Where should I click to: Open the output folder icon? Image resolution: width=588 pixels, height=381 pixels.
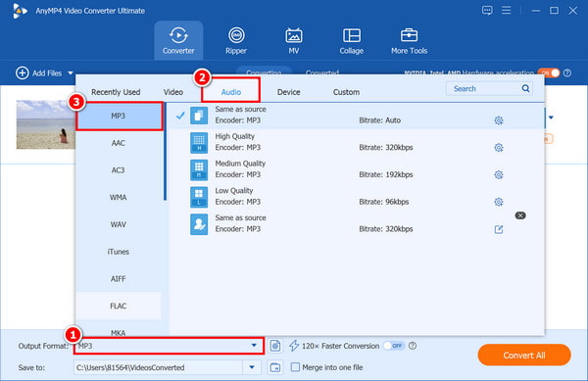pyautogui.click(x=275, y=367)
